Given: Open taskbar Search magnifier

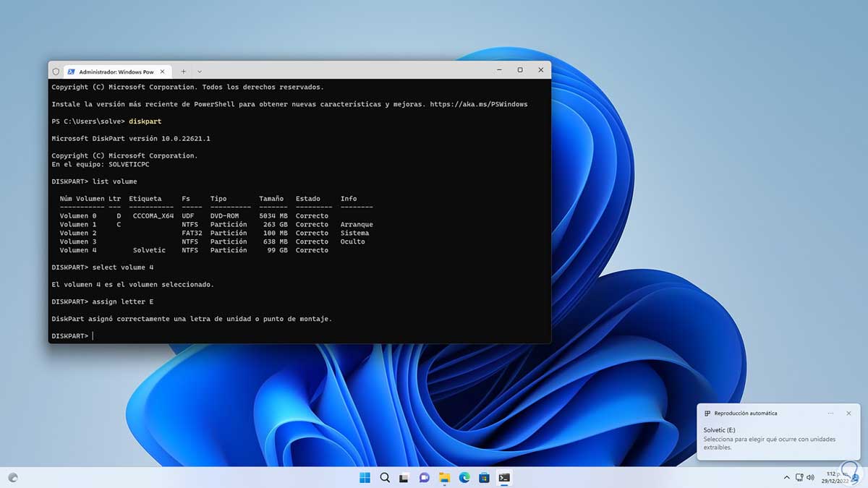Looking at the screenshot, I should coord(385,477).
